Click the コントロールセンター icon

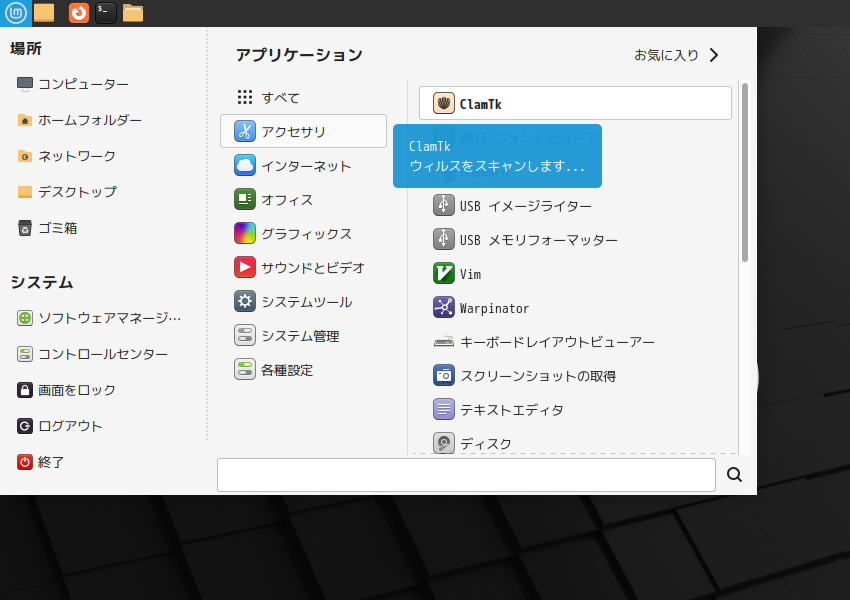(x=25, y=354)
